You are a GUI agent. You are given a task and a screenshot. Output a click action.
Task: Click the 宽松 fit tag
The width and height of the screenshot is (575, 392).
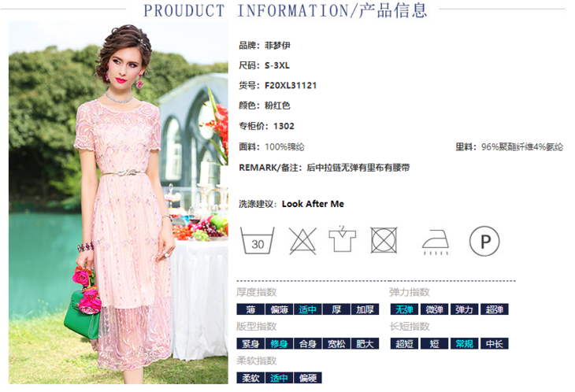pos(336,344)
